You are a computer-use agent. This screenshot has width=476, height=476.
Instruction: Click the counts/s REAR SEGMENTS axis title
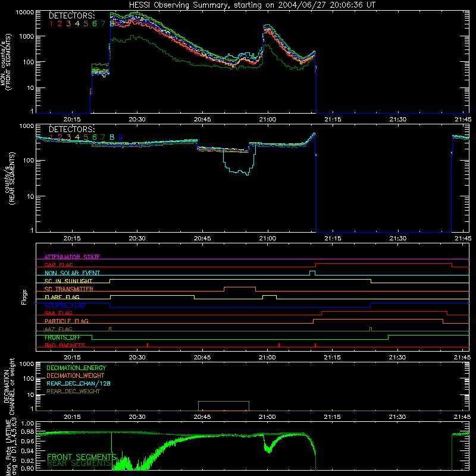[10, 178]
